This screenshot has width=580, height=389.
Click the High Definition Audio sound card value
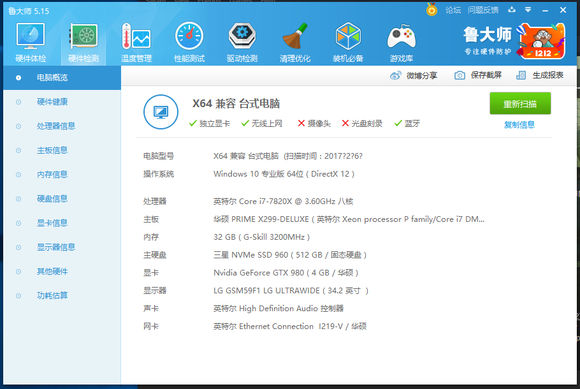click(x=279, y=308)
